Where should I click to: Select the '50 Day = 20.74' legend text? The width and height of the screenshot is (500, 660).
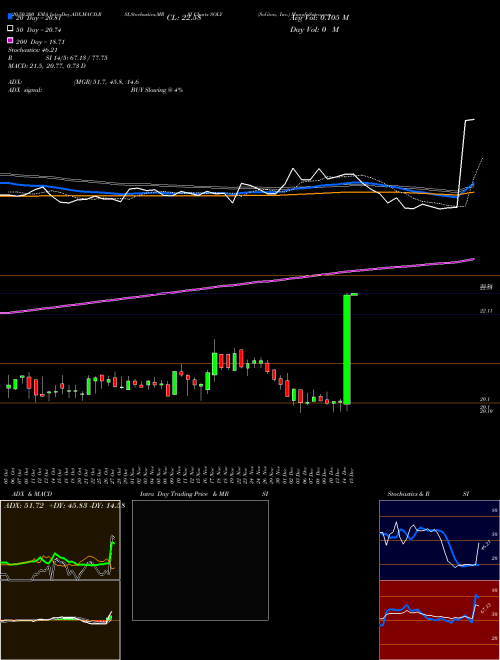[40, 29]
